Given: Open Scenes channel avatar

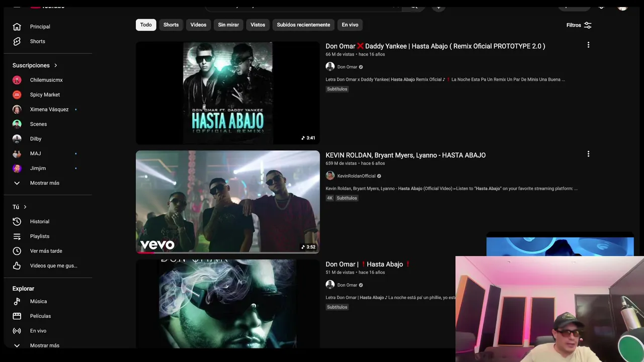Looking at the screenshot, I should coord(17,124).
